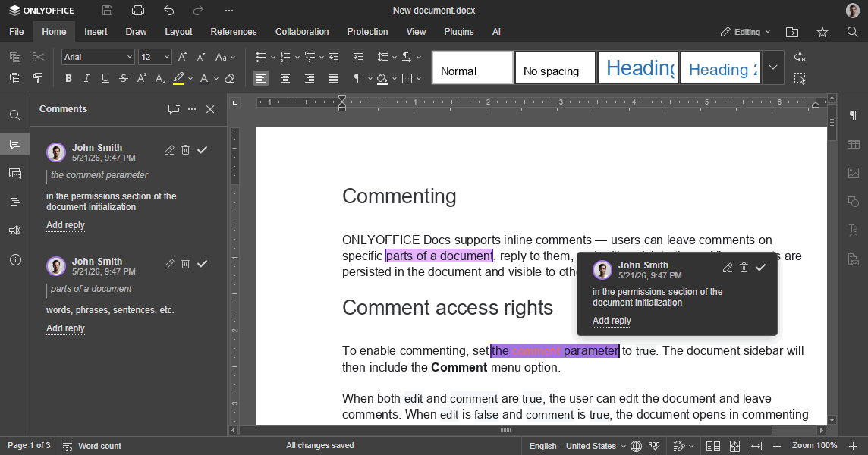Pick the yellow highlight color button

(178, 79)
